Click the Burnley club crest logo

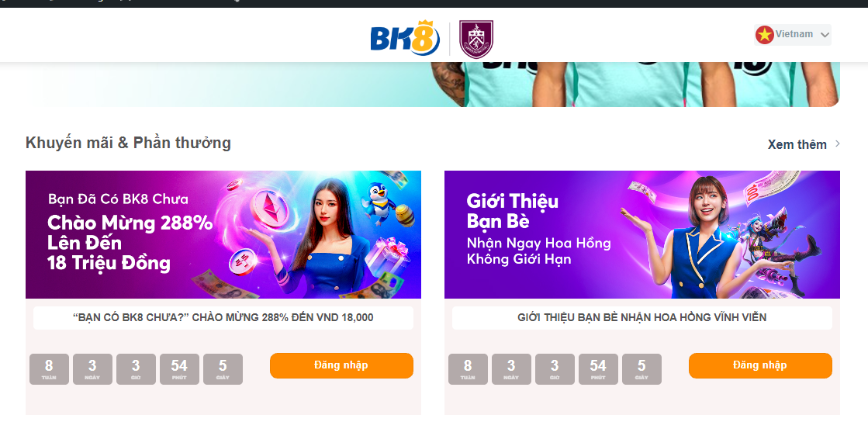(x=476, y=39)
